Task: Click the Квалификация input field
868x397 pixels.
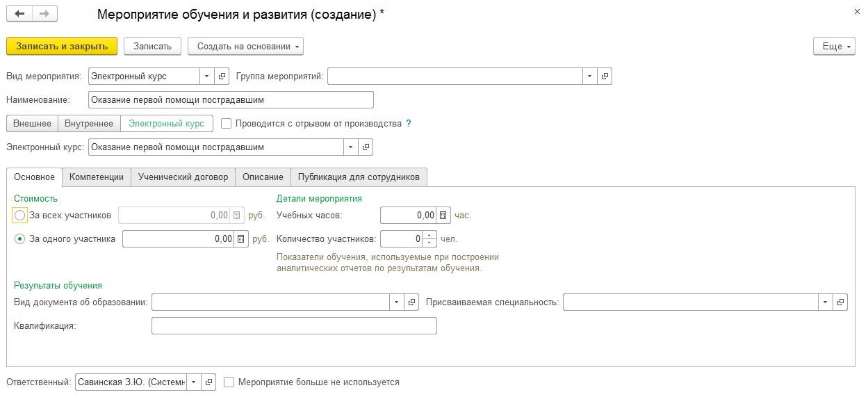Action: 294,326
